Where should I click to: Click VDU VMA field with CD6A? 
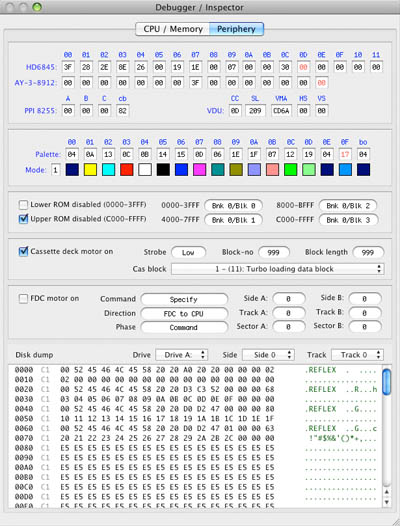click(281, 111)
